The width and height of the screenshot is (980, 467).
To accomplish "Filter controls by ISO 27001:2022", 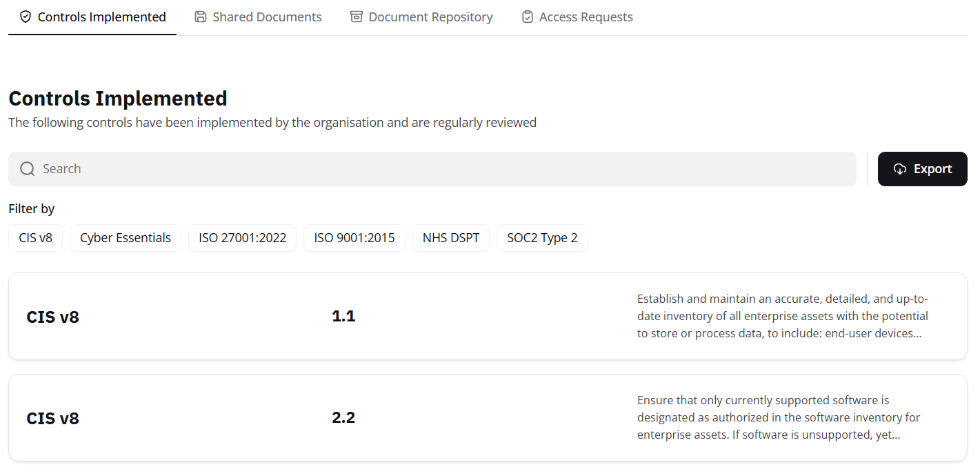I will point(242,238).
